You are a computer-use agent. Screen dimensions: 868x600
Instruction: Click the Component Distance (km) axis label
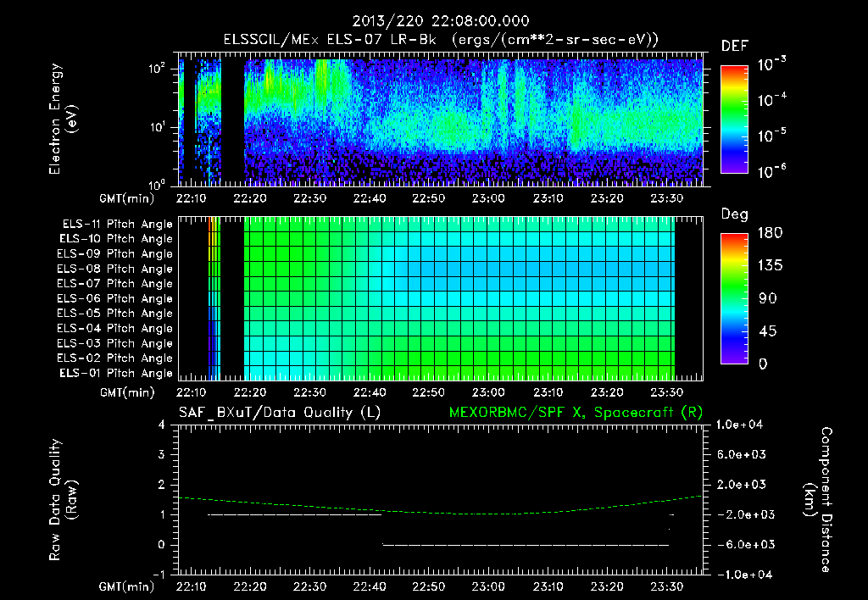[818, 500]
